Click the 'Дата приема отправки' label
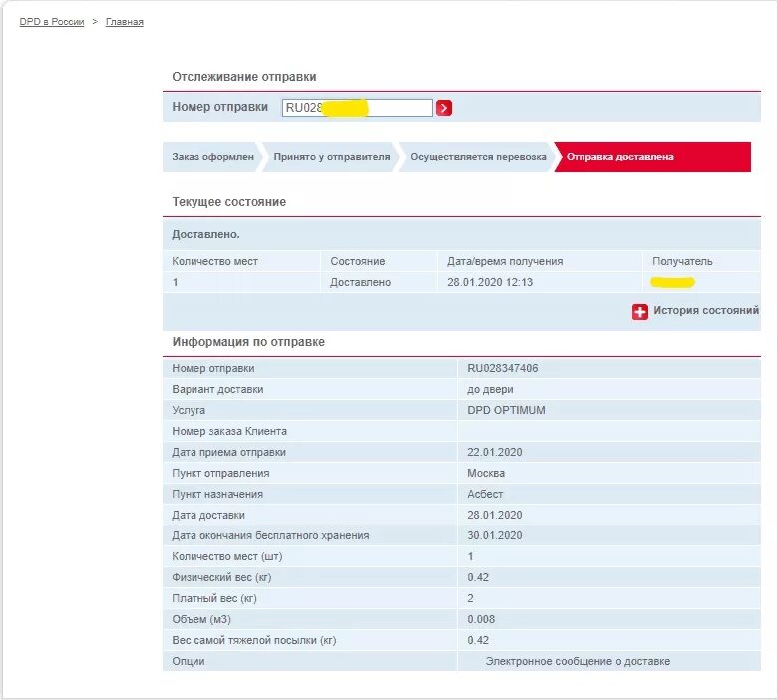This screenshot has width=778, height=700. click(228, 452)
